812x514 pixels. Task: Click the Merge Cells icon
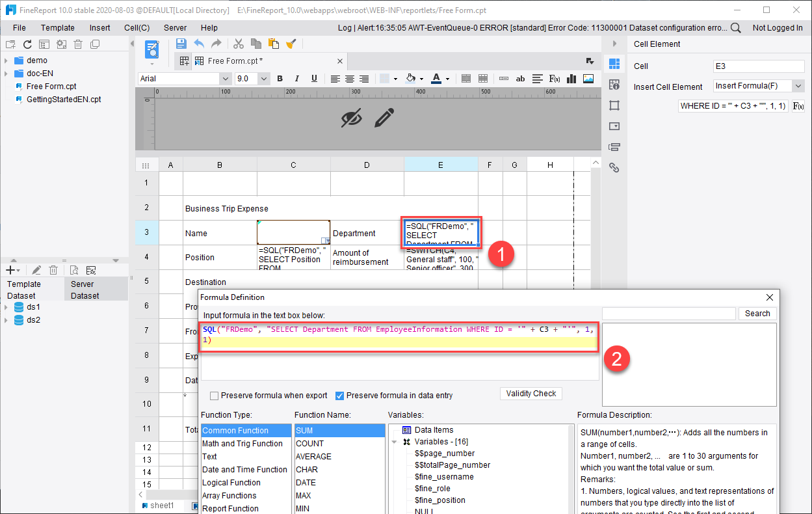tap(466, 79)
